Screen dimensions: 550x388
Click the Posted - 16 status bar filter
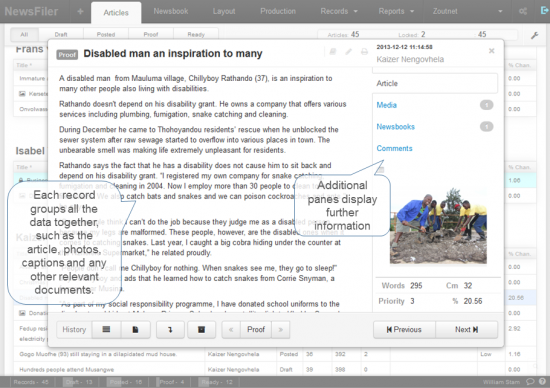(x=126, y=382)
